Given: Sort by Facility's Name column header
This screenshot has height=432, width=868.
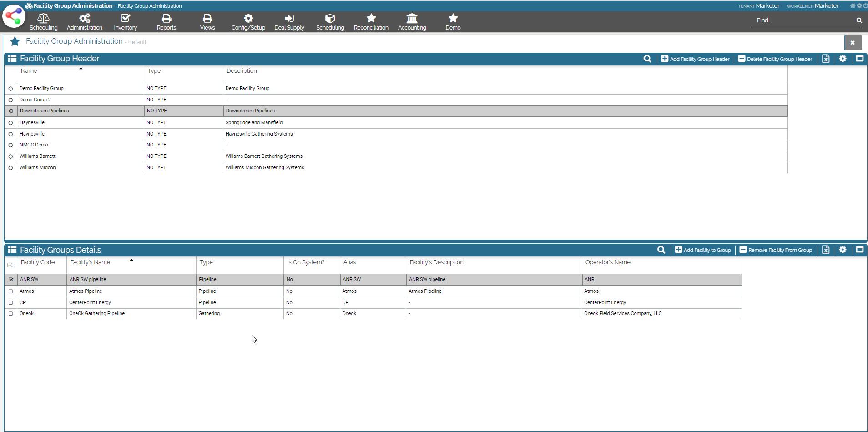Looking at the screenshot, I should 90,262.
